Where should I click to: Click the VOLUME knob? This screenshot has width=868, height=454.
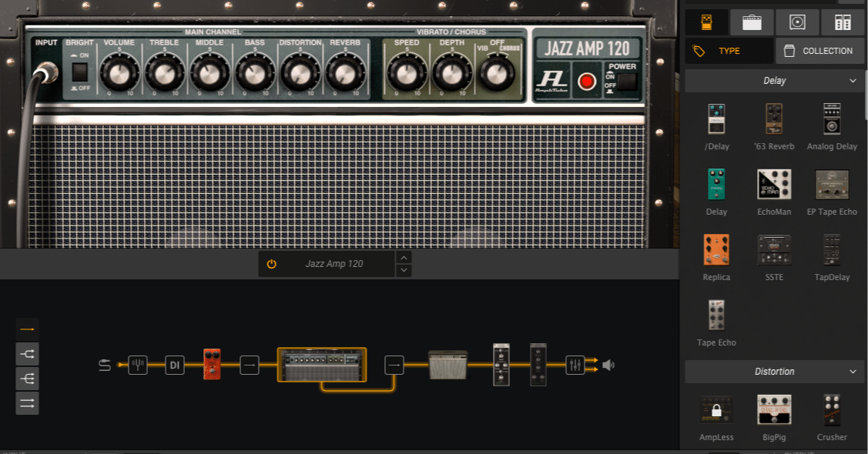[119, 74]
